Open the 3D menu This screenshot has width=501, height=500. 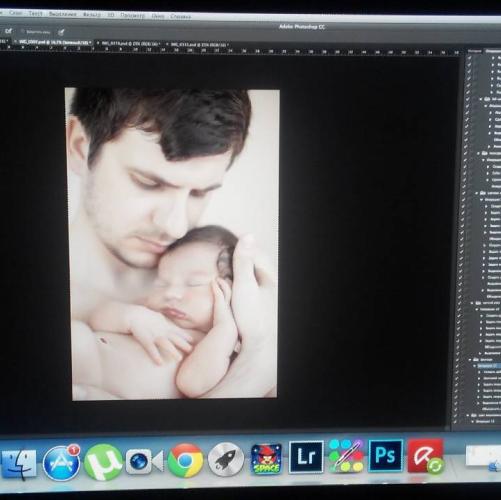pyautogui.click(x=111, y=15)
